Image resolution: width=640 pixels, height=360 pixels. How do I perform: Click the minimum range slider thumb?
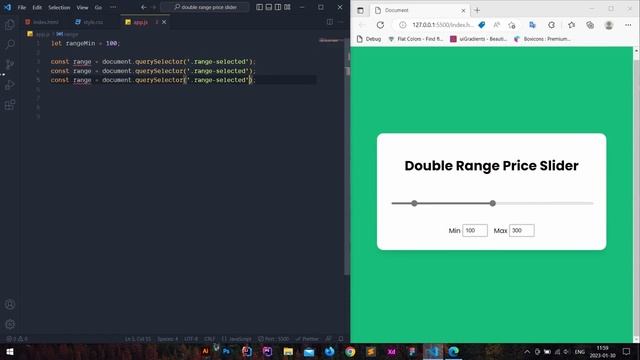pyautogui.click(x=414, y=203)
